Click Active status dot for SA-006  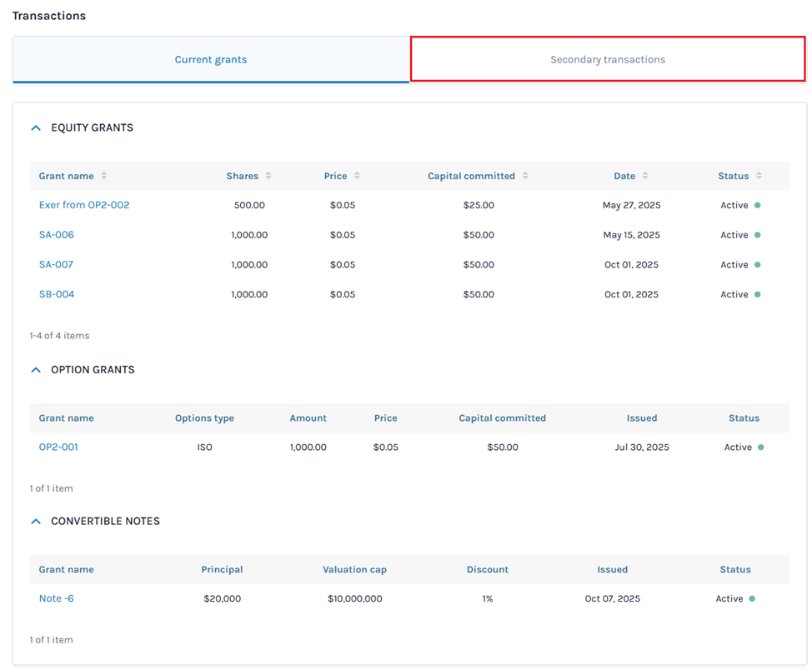(757, 235)
